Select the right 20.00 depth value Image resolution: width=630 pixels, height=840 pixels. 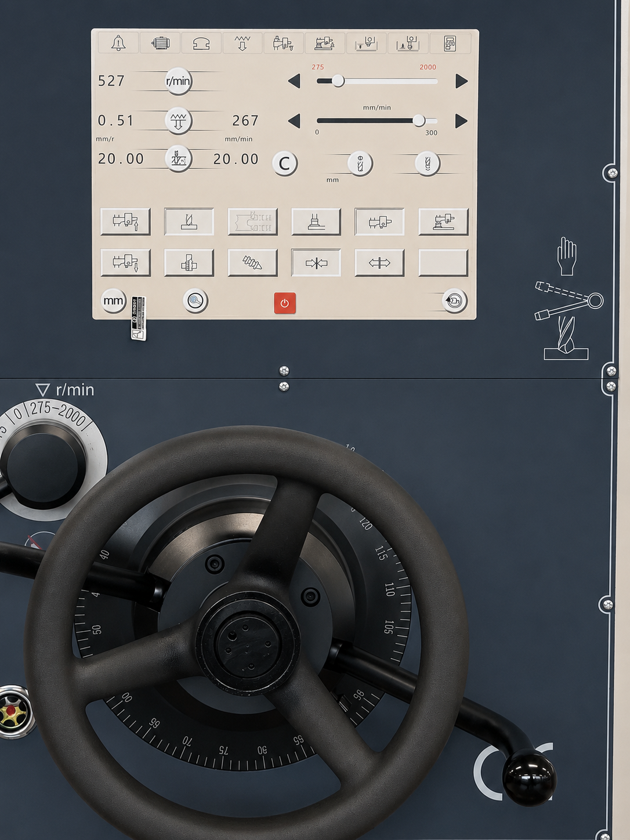[x=236, y=158]
